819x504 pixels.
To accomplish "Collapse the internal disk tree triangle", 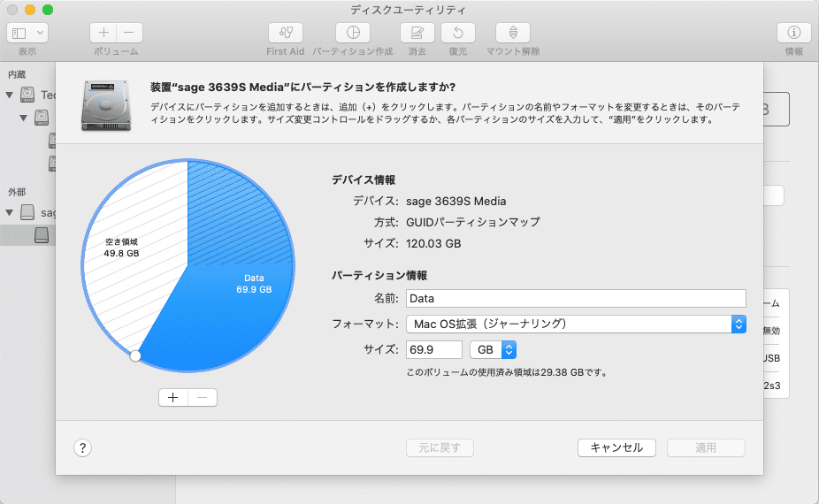I will click(x=10, y=95).
